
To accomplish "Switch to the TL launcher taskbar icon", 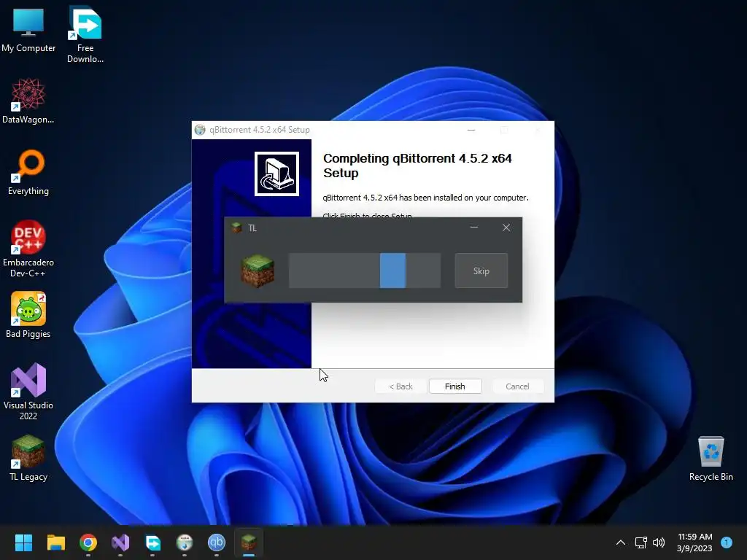I will point(249,542).
